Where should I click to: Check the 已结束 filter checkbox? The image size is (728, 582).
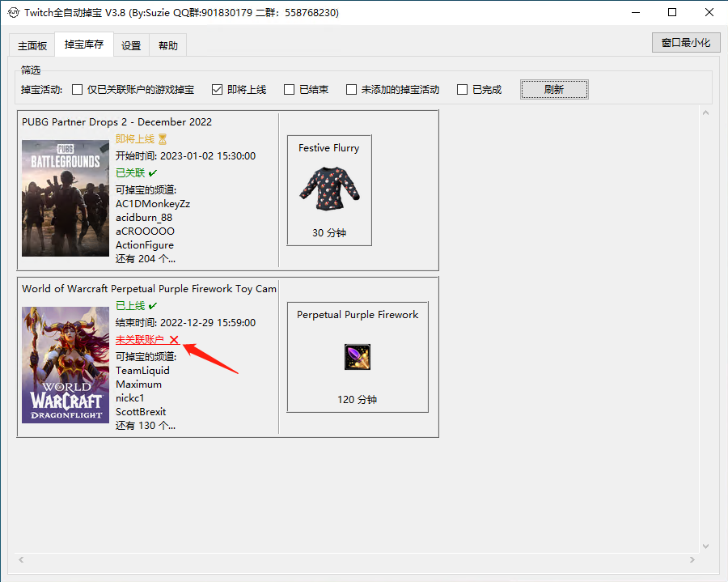pyautogui.click(x=290, y=90)
